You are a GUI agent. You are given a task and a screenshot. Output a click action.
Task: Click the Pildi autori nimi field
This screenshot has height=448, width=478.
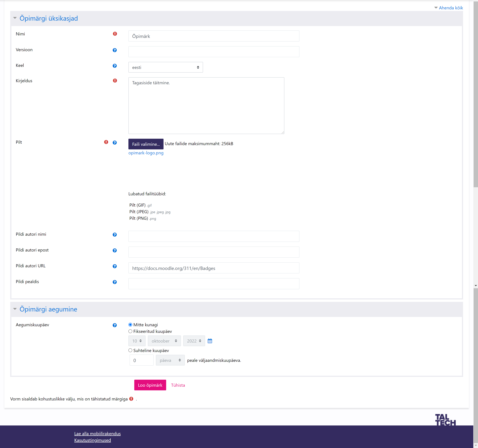214,236
